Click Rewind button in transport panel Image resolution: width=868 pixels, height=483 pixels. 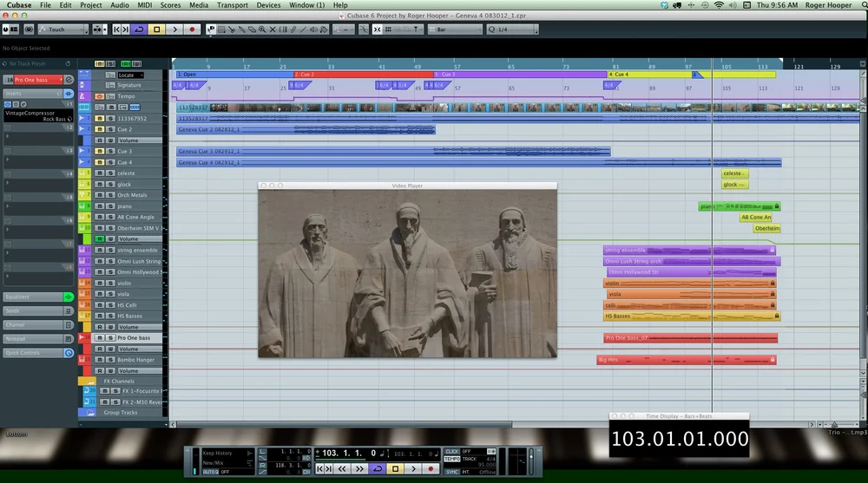(x=342, y=468)
